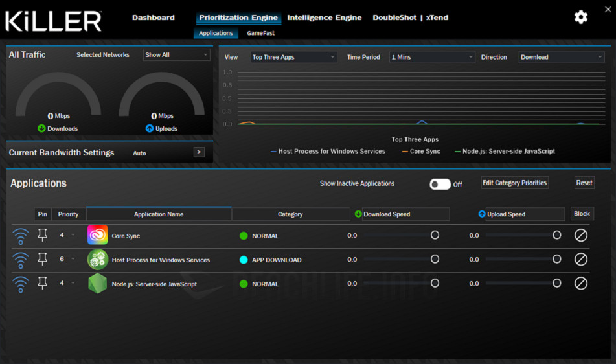The height and width of the screenshot is (364, 616).
Task: Open priority dropdown for Core Sync
Action: click(x=73, y=235)
